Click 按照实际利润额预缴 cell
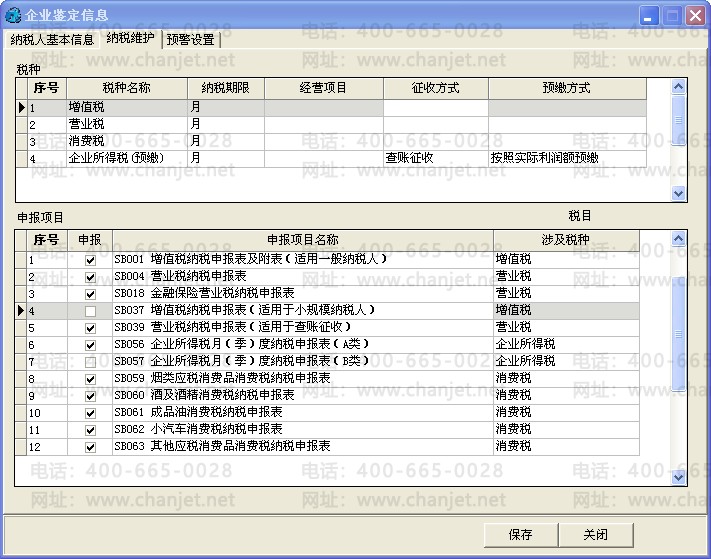The height and width of the screenshot is (559, 711). (567, 158)
